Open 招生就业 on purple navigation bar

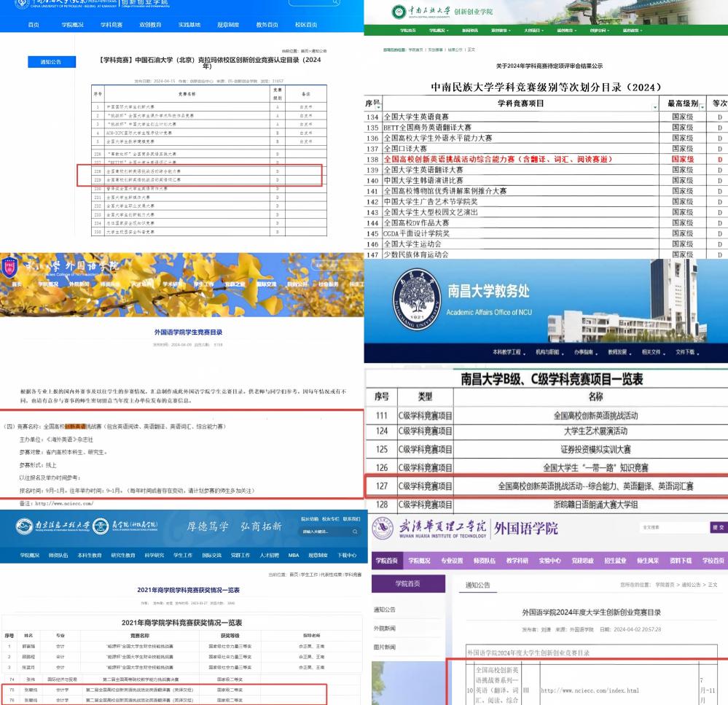(615, 561)
